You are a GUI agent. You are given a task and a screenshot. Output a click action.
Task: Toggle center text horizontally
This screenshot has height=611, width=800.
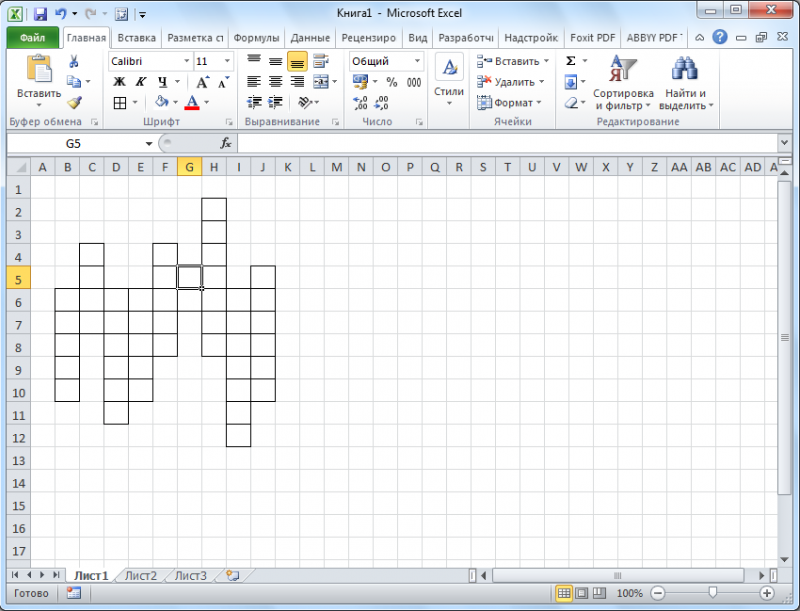pyautogui.click(x=276, y=82)
